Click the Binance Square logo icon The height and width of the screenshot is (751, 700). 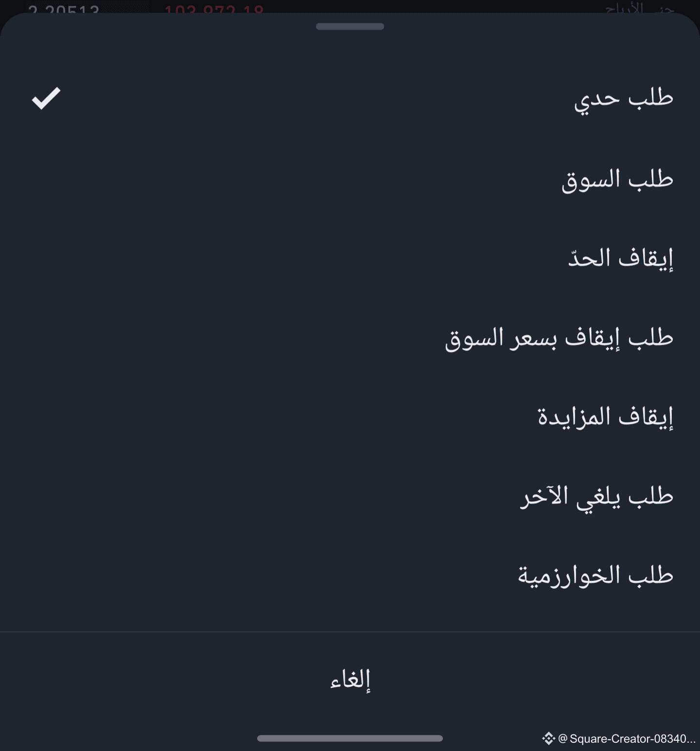coord(548,738)
